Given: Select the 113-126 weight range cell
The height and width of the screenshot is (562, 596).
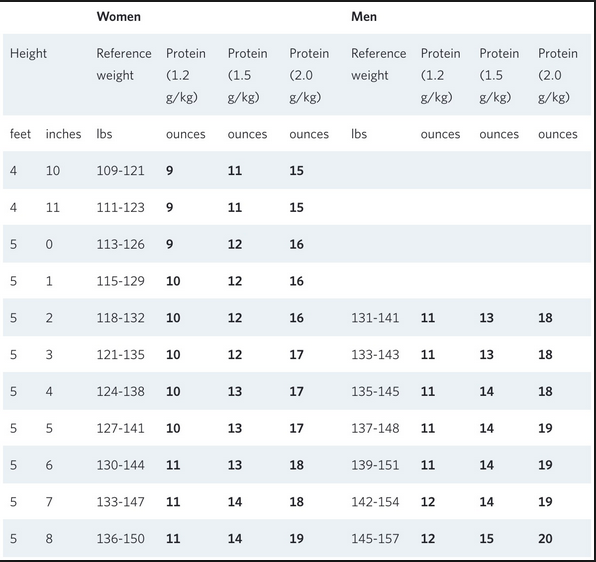Looking at the screenshot, I should (x=120, y=244).
